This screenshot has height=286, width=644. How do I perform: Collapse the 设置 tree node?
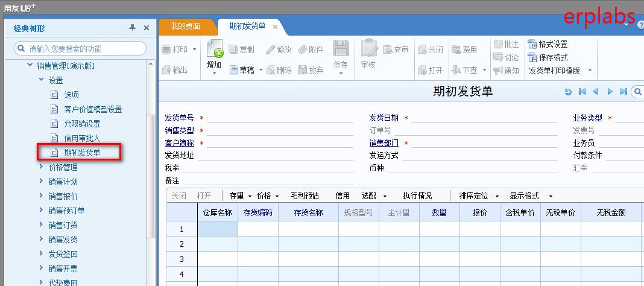(41, 79)
